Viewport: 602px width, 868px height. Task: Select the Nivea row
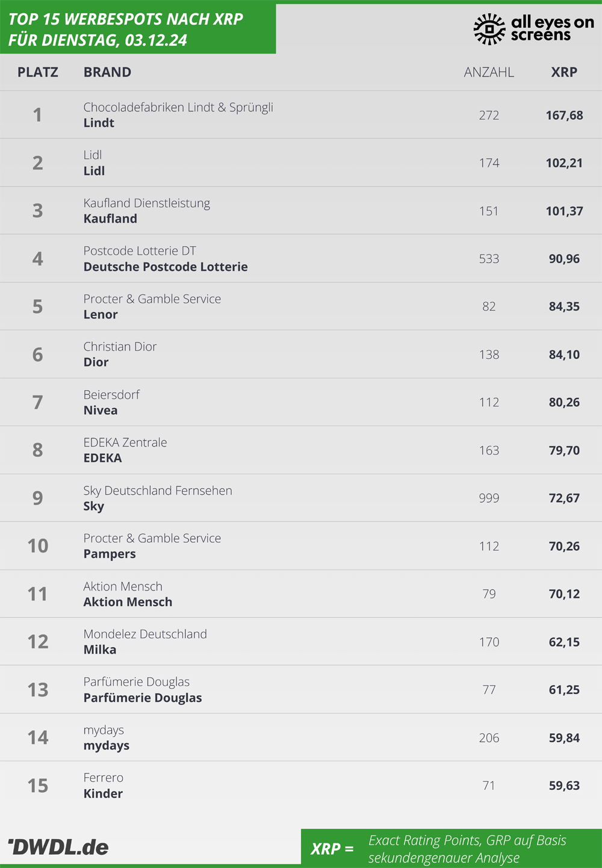coord(301,402)
